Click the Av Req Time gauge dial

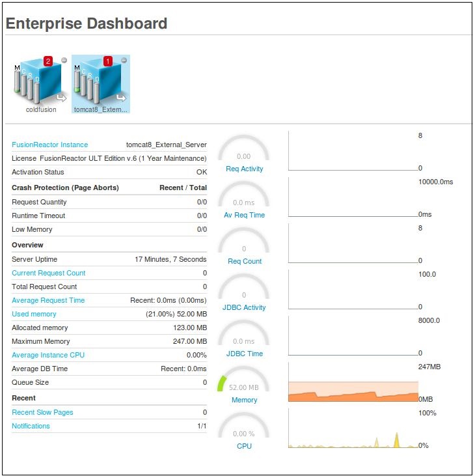[243, 194]
